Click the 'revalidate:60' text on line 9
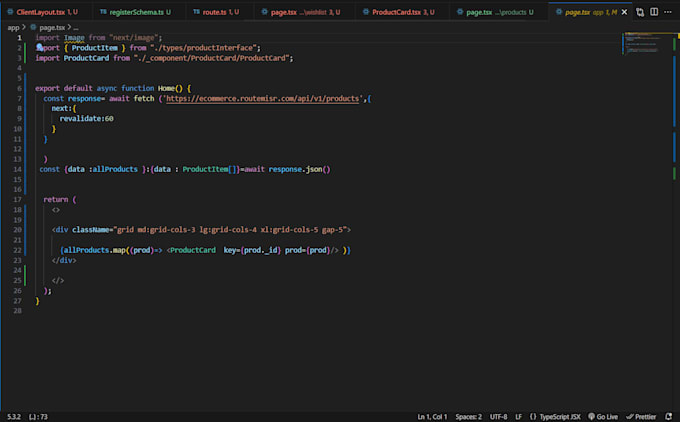This screenshot has width=680, height=422. click(86, 118)
